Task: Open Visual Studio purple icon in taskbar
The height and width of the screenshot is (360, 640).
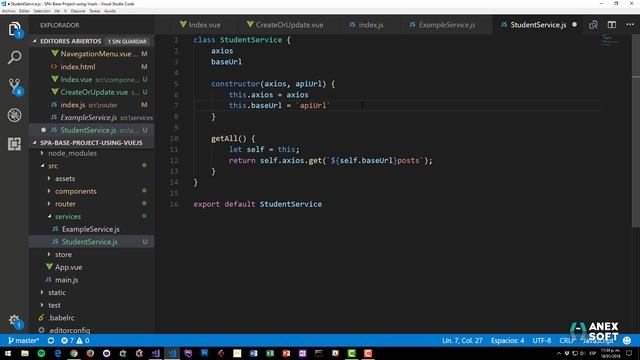Action: (x=156, y=353)
